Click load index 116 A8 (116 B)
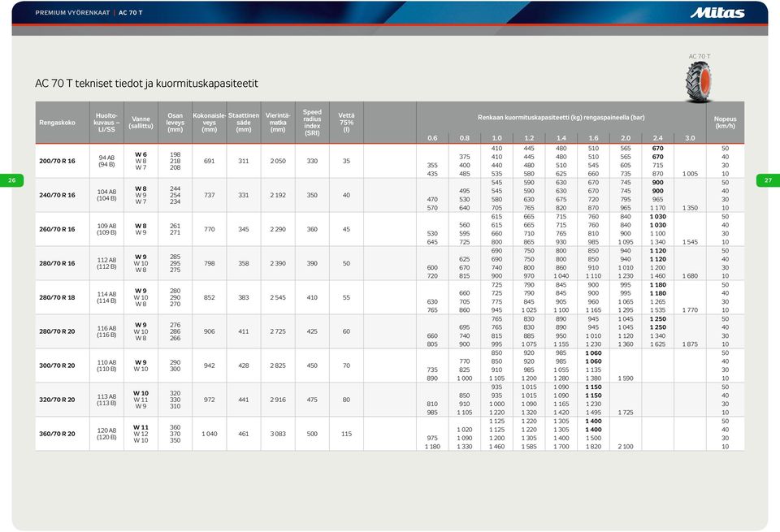 (106, 331)
